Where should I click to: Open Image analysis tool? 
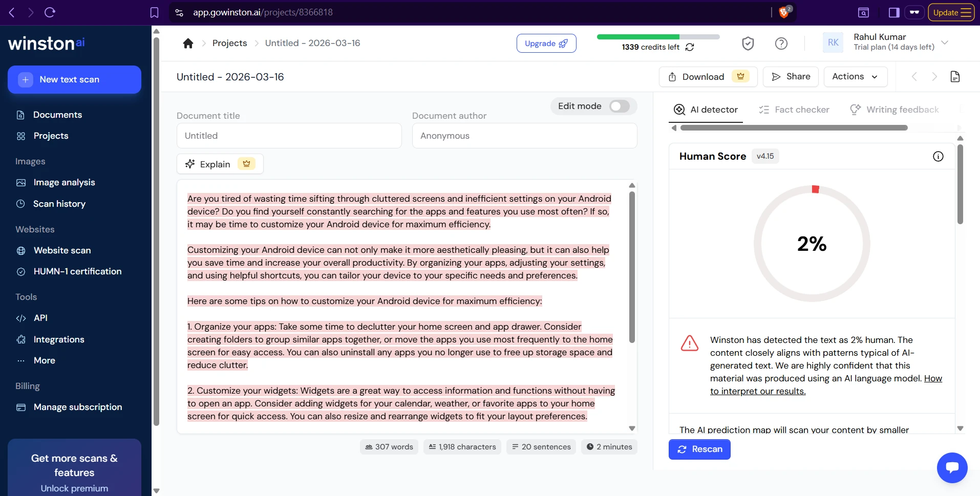[x=63, y=182]
